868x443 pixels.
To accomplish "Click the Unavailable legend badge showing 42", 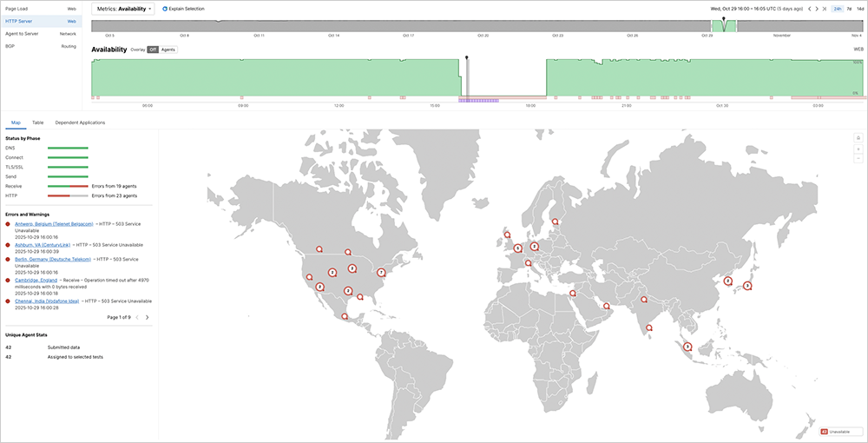I will tap(825, 432).
